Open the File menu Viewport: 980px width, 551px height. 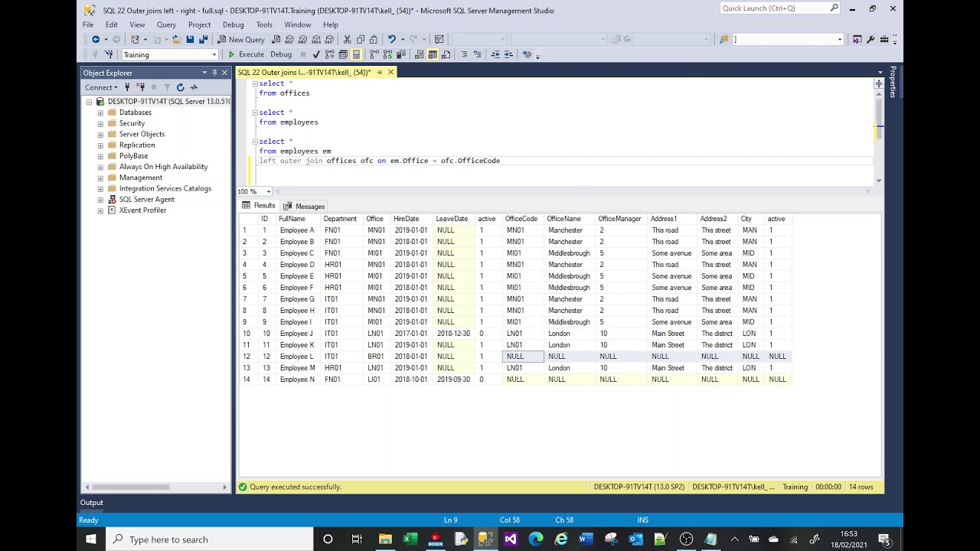(x=88, y=24)
